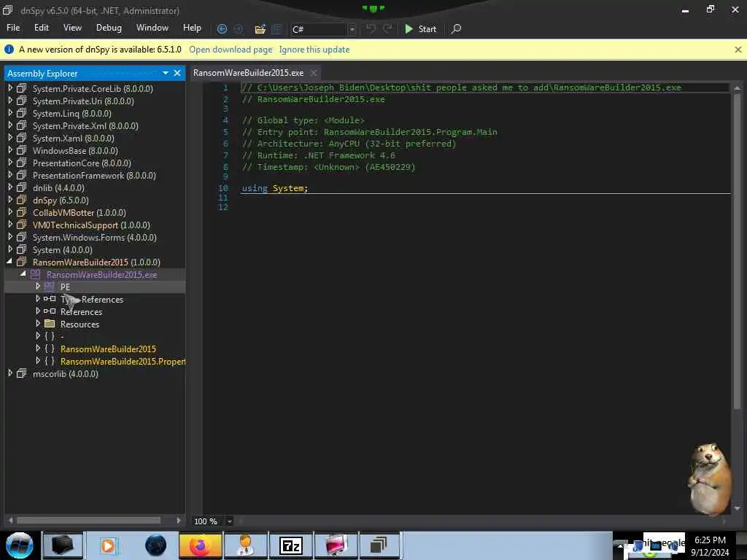
Task: Select PresentationFramework (8.0.0.0) assembly
Action: [94, 175]
